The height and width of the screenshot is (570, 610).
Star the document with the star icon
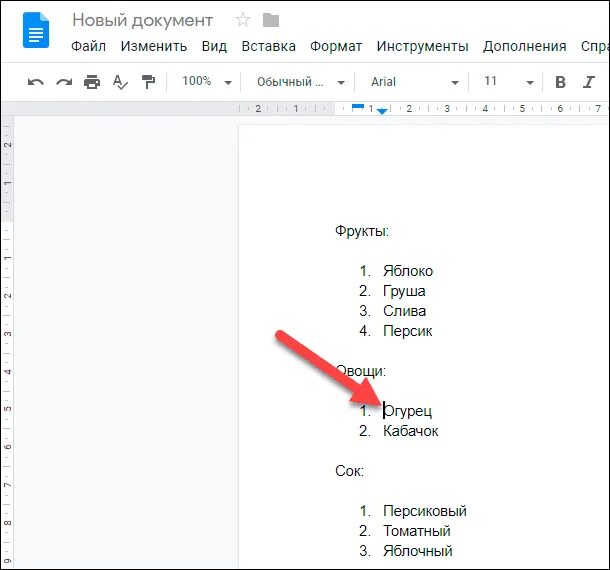click(x=243, y=20)
